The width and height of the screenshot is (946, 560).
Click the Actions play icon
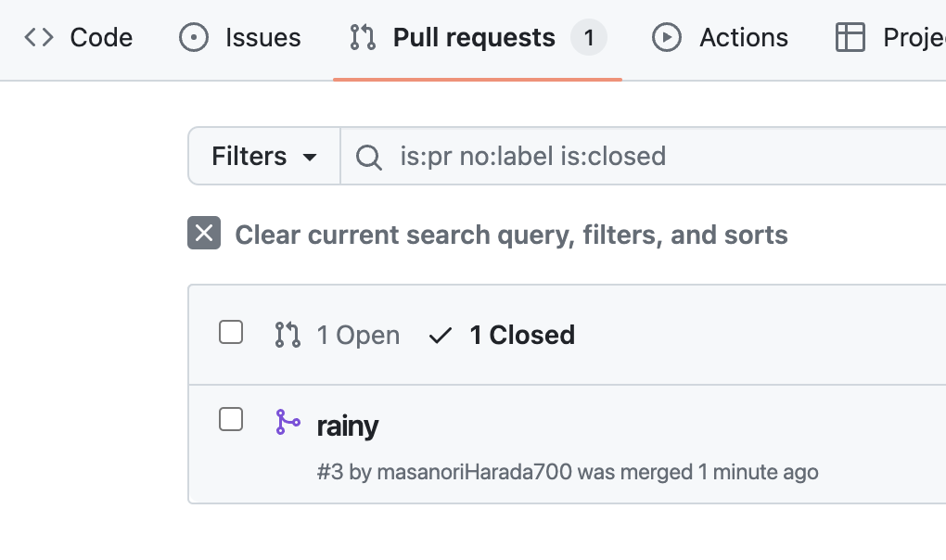coord(667,37)
